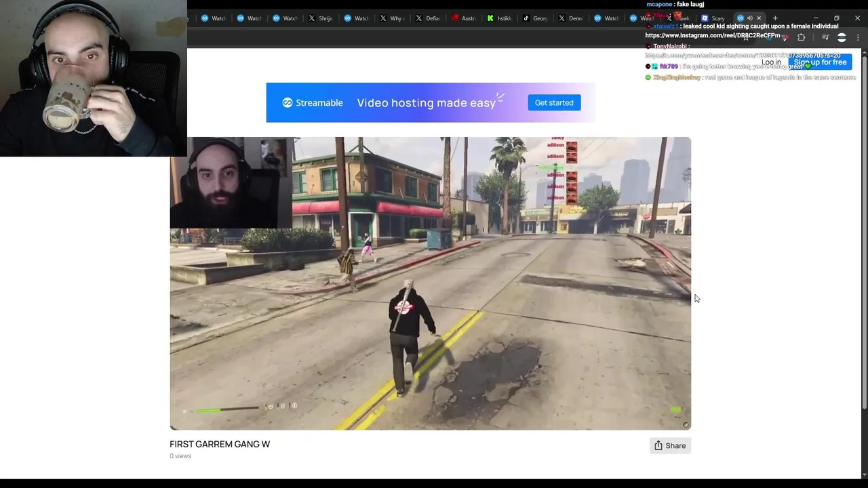Close the active Streamable tab
Viewport: 868px width, 488px height.
coord(759,18)
